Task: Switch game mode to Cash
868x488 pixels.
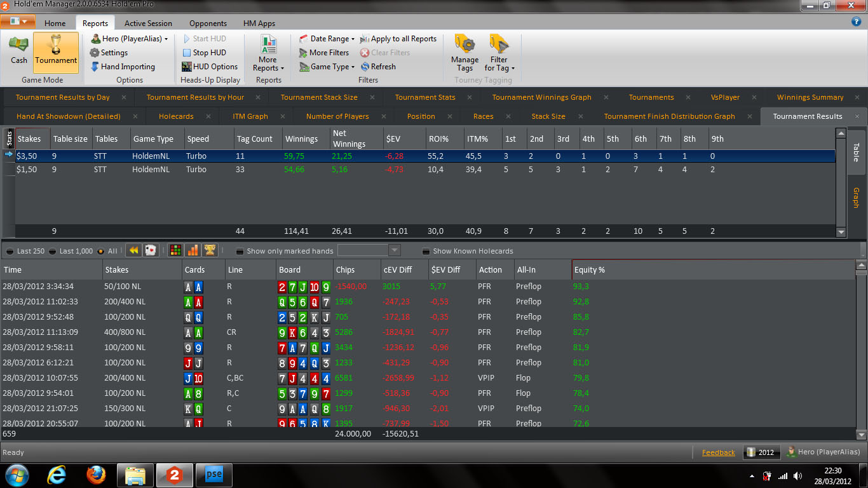Action: point(19,51)
